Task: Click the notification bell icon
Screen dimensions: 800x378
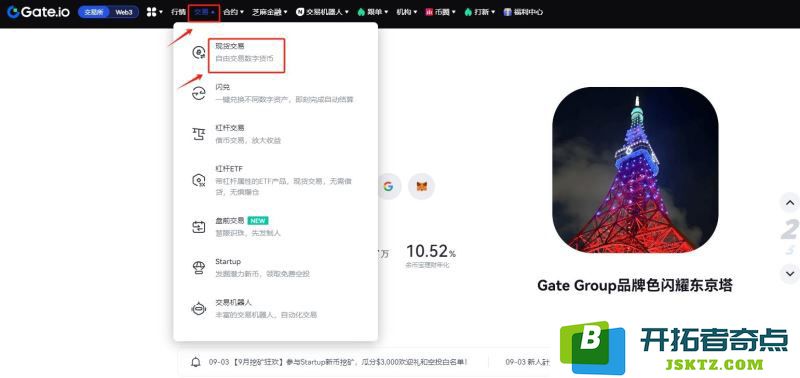Action: [195, 362]
